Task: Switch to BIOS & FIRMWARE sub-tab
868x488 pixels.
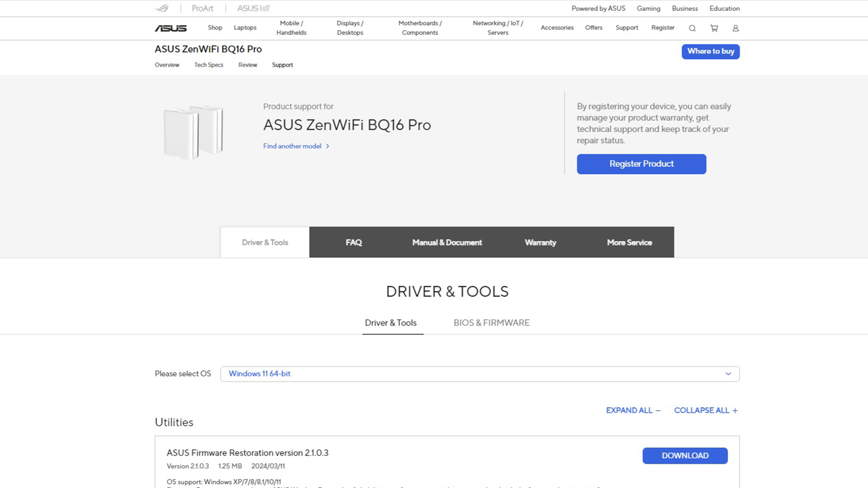Action: 491,323
